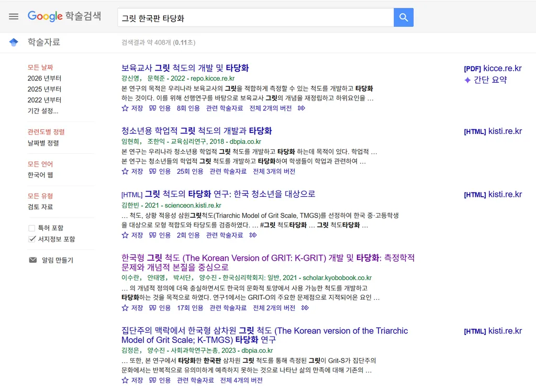This screenshot has width=536, height=392.
Task: Click quote cite icon for 보육교사 그릿 result
Action: (152, 108)
